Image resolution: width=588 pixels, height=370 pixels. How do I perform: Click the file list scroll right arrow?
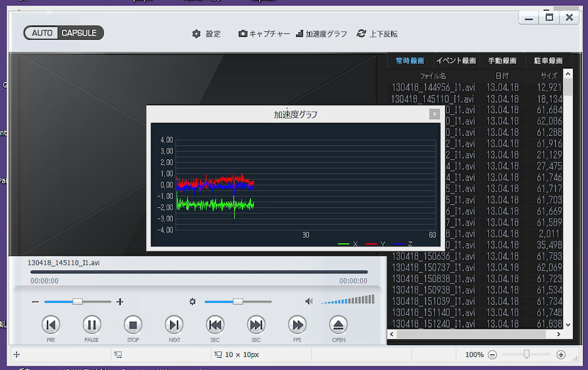point(559,334)
